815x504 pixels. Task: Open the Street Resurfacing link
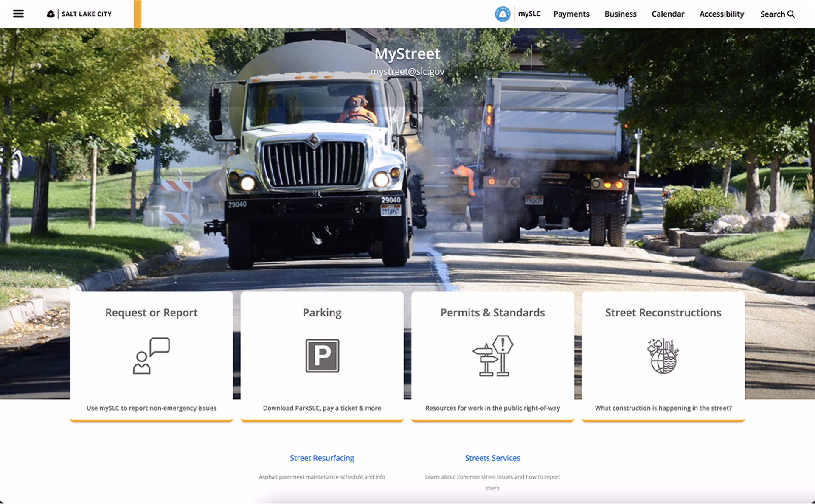(322, 458)
